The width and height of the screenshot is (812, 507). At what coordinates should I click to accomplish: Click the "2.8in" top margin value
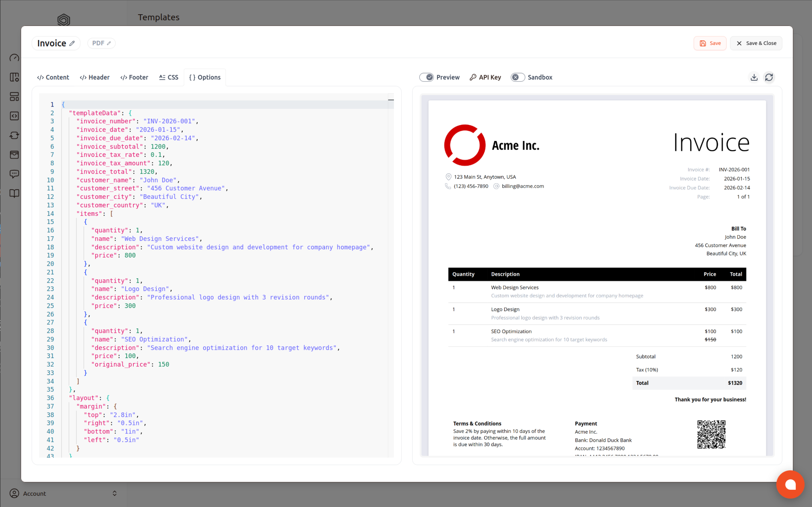[123, 415]
